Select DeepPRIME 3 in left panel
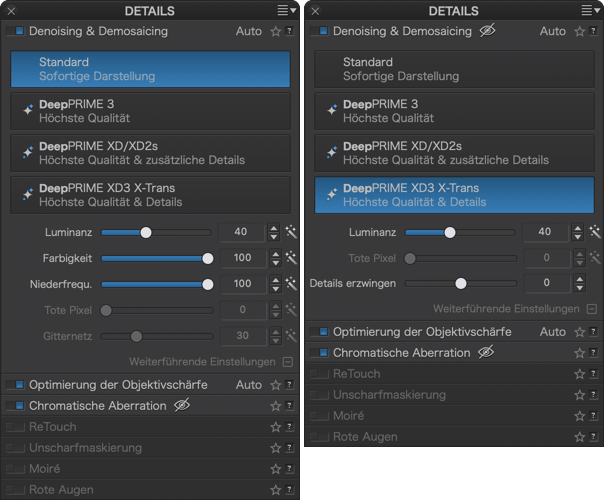The width and height of the screenshot is (604, 500). tap(150, 111)
